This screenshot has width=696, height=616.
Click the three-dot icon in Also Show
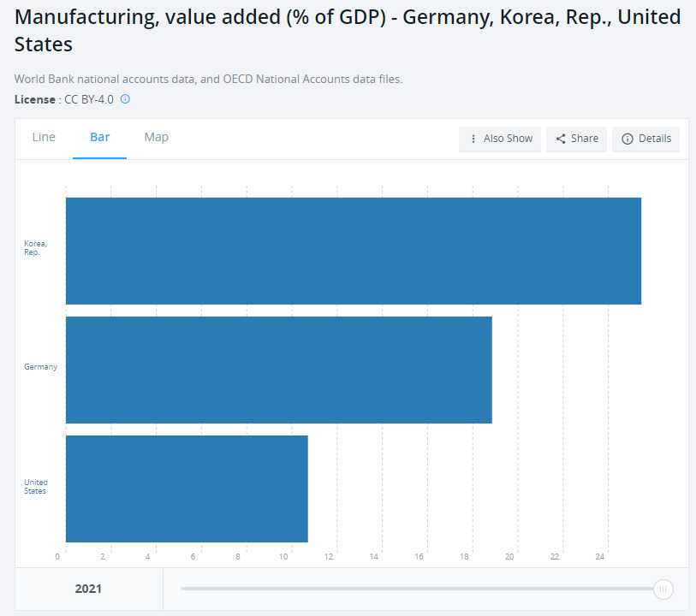click(x=473, y=139)
